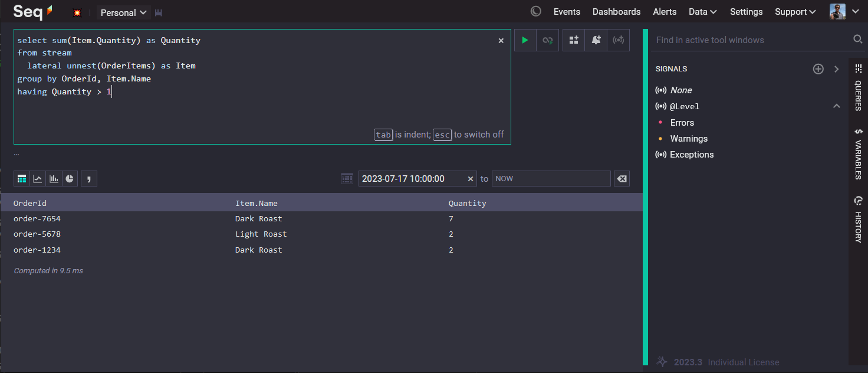868x373 pixels.
Task: Open the History side tab
Action: tap(858, 219)
